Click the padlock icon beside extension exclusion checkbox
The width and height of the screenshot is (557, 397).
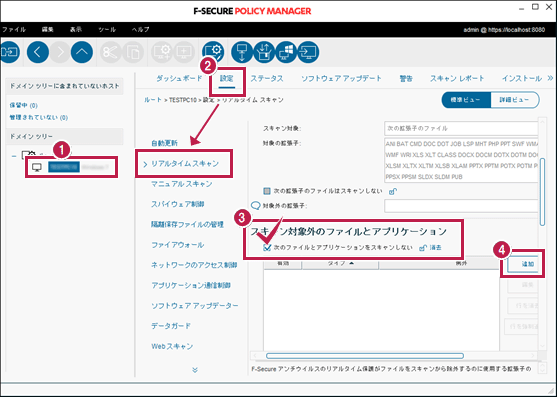click(393, 191)
